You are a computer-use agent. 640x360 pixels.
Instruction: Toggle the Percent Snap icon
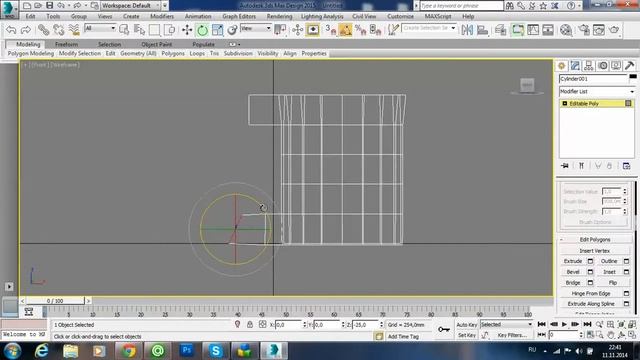click(360, 30)
